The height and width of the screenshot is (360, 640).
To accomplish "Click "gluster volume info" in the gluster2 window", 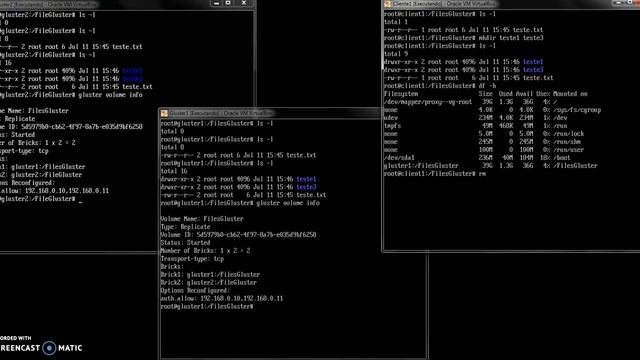I will pos(110,95).
